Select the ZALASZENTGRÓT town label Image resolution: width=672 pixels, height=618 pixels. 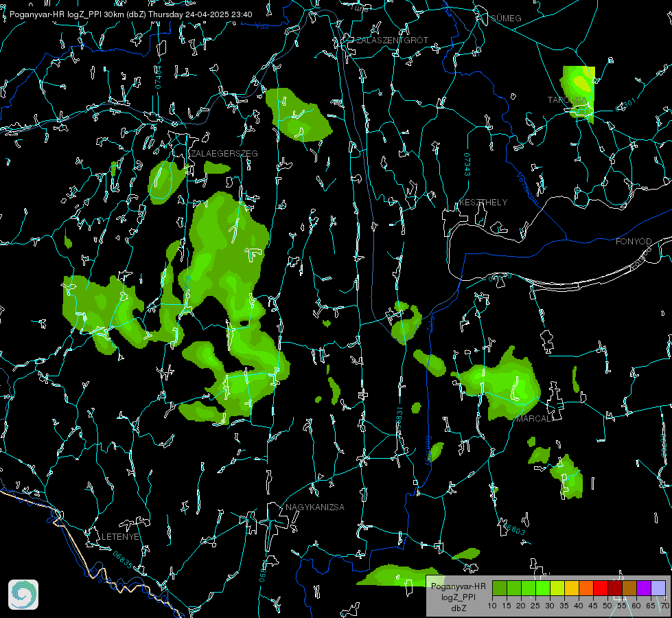click(392, 41)
